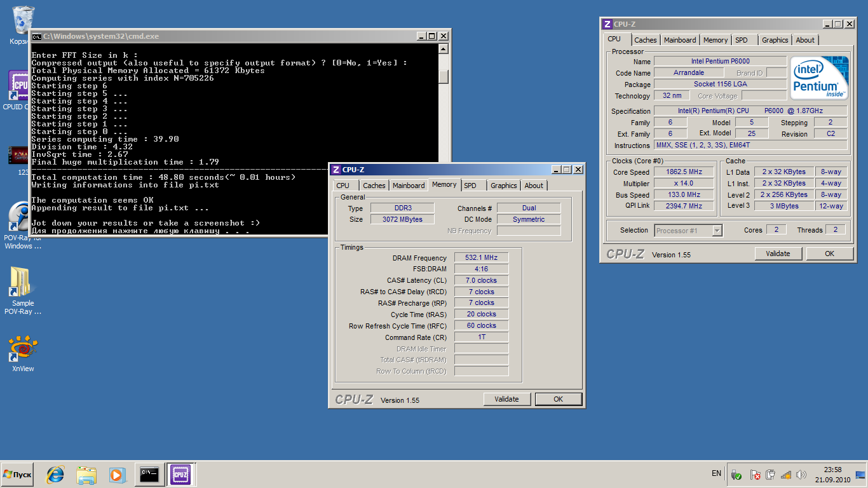Open the Recycle Bin desktop icon
Viewport: 868px width, 488px height.
[23, 22]
